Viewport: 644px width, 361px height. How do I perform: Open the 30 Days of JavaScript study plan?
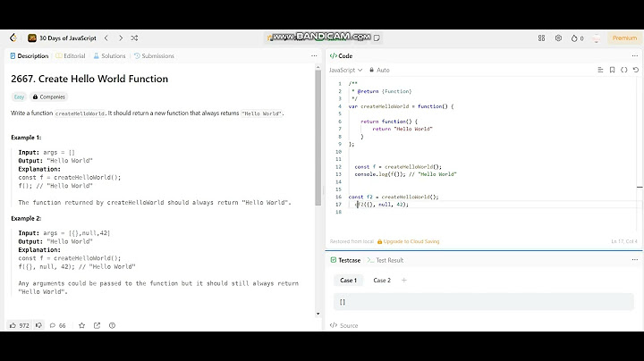point(62,38)
